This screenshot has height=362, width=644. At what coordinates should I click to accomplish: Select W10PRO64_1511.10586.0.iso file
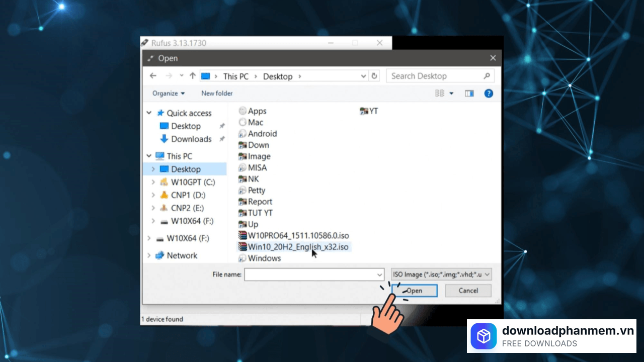[294, 235]
